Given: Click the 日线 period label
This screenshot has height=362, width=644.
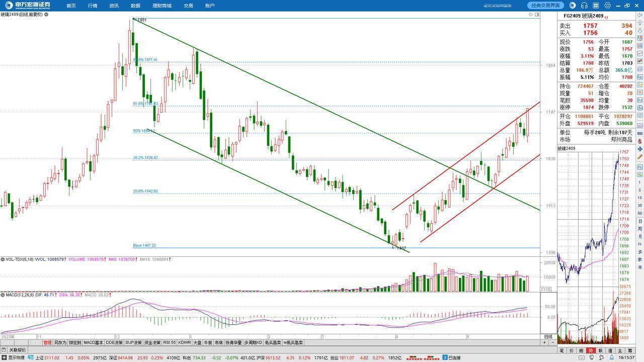Looking at the screenshot, I should pos(548,336).
